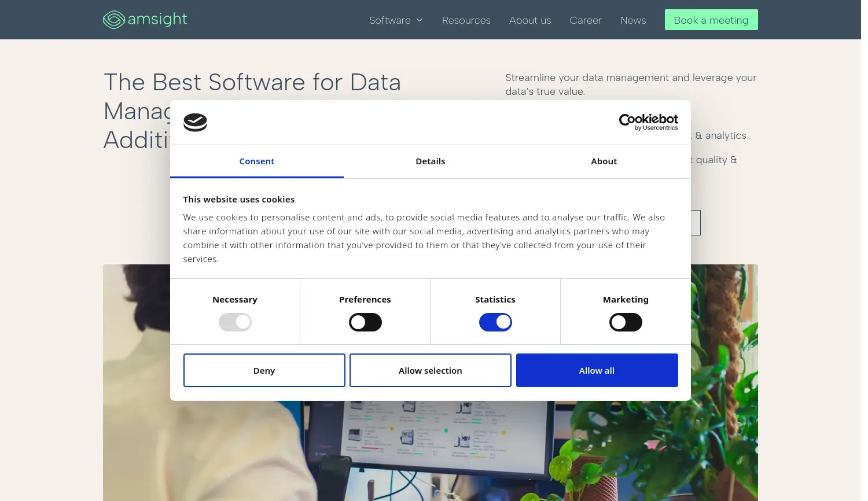Image resolution: width=868 pixels, height=501 pixels.
Task: Toggle the Necessary cookies switch
Action: coord(235,322)
